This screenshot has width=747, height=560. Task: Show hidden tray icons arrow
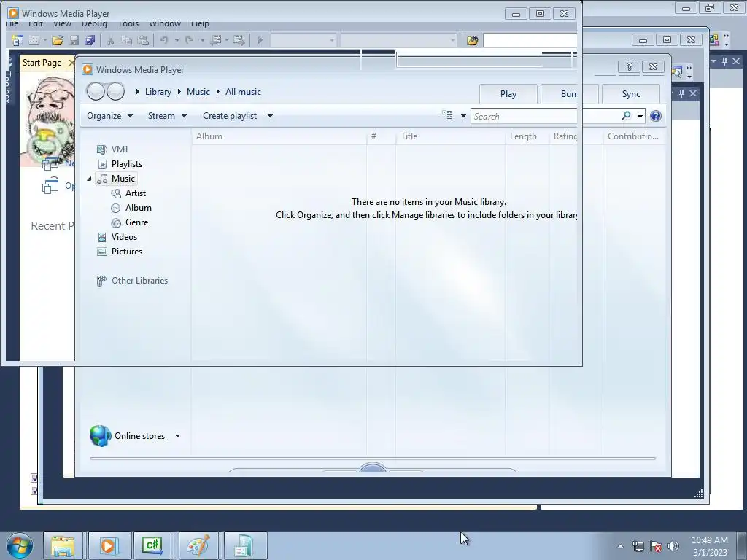tap(620, 546)
